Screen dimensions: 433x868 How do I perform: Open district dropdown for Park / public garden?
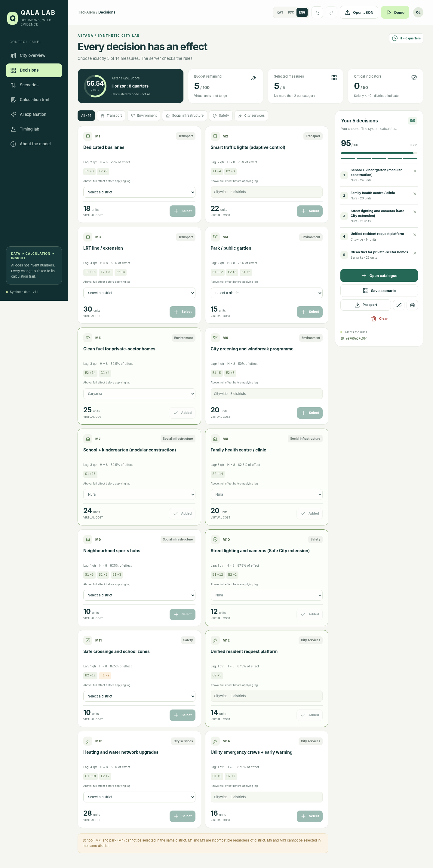(266, 293)
